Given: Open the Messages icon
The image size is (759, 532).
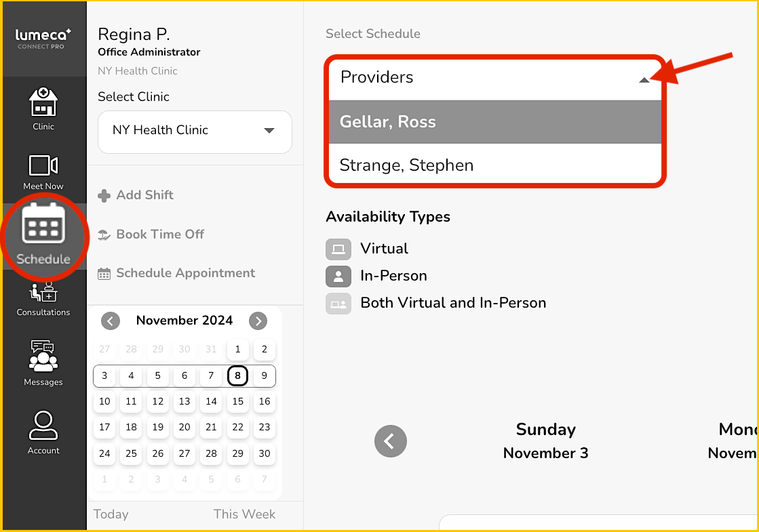Looking at the screenshot, I should pos(43,356).
